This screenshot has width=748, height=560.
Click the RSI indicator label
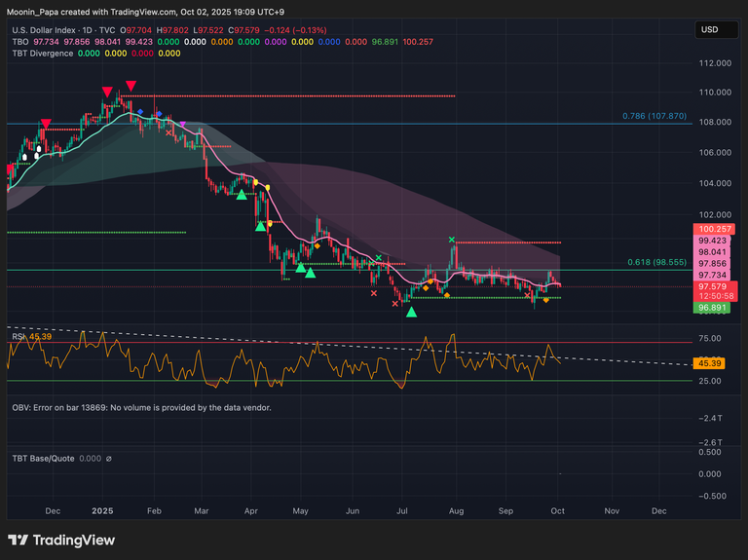[19, 337]
